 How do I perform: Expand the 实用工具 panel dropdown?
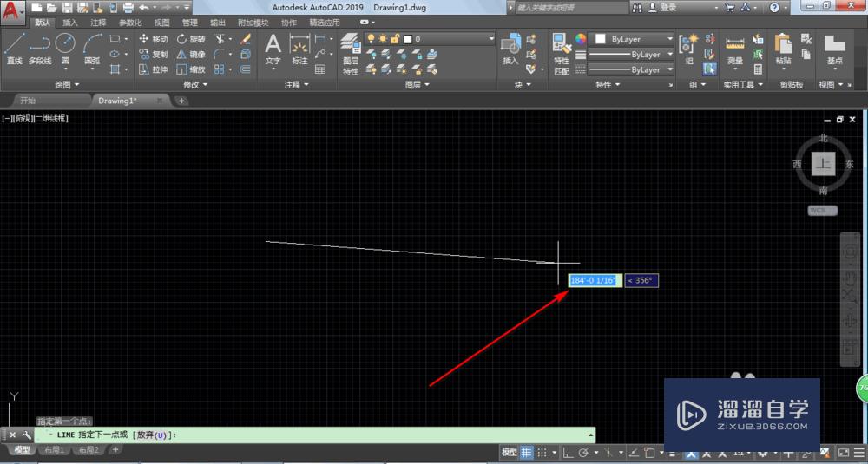(x=743, y=85)
